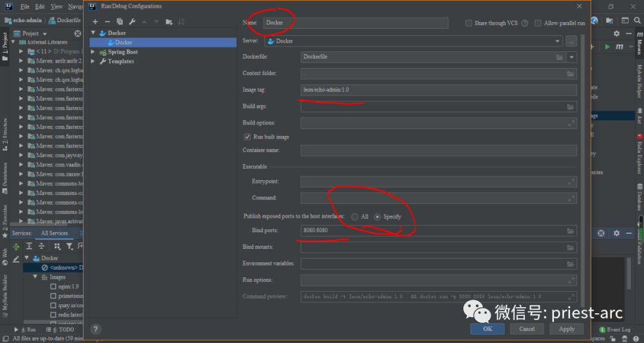
Task: Browse for Dockerfile with folder icon
Action: click(x=559, y=57)
